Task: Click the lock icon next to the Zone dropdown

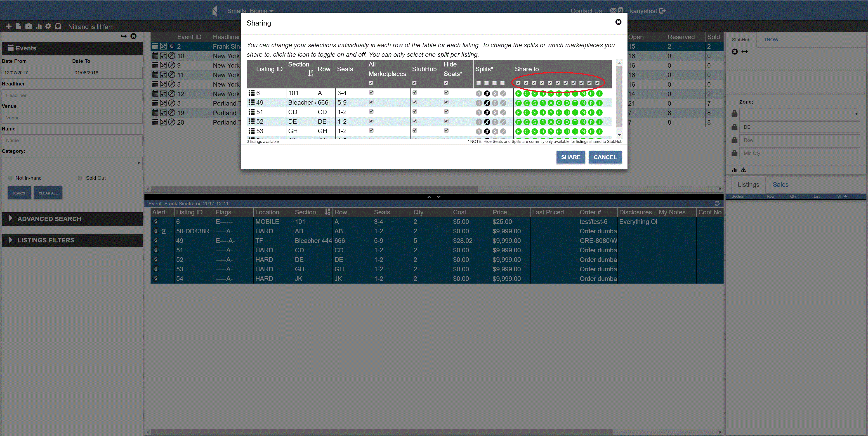Action: coord(735,113)
